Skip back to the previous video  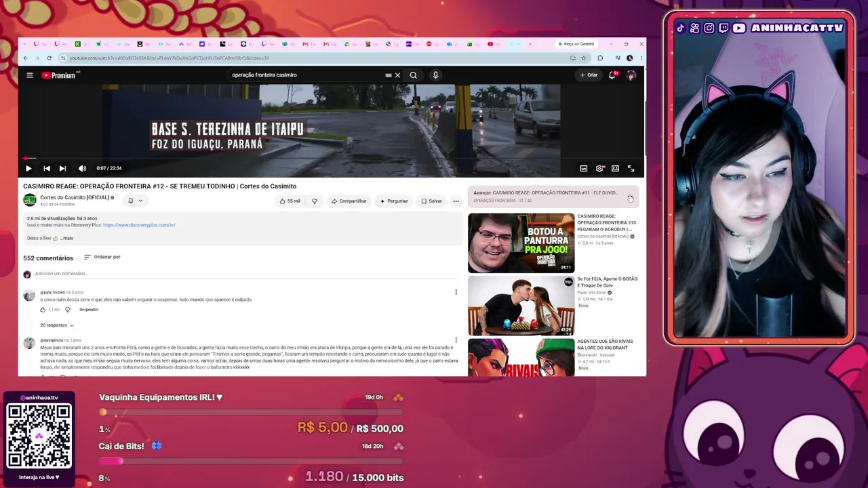click(46, 168)
